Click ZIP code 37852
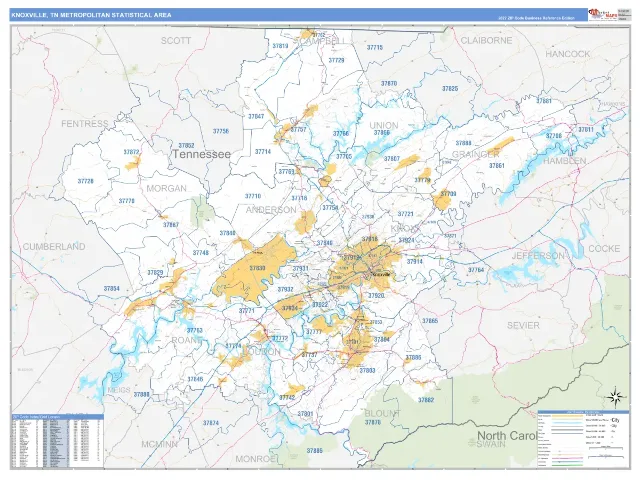640x480 pixels. pos(186,145)
